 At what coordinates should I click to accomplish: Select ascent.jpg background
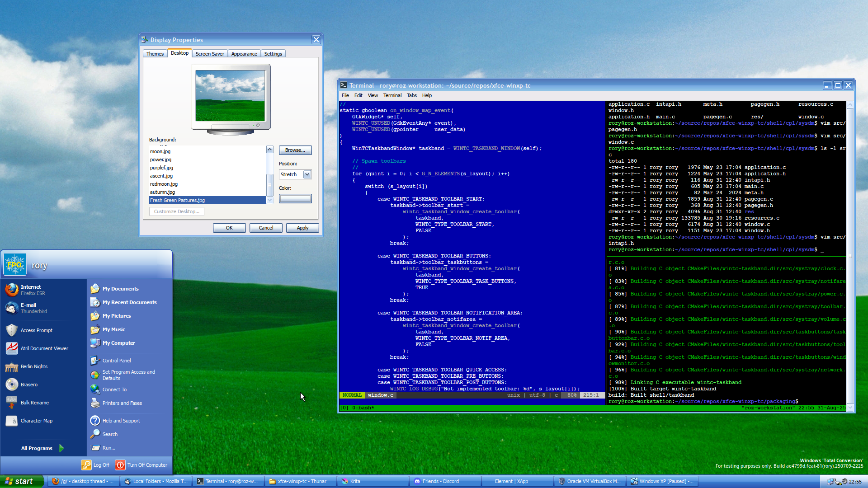pyautogui.click(x=208, y=176)
